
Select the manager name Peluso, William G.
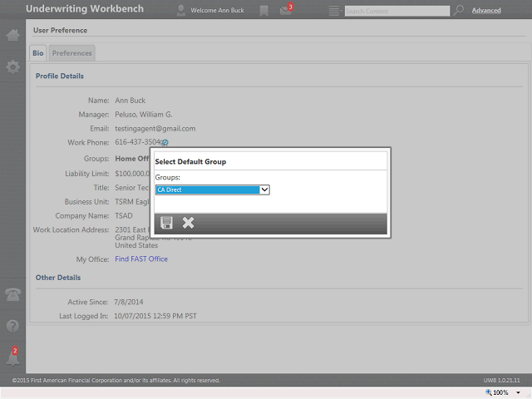pos(144,115)
